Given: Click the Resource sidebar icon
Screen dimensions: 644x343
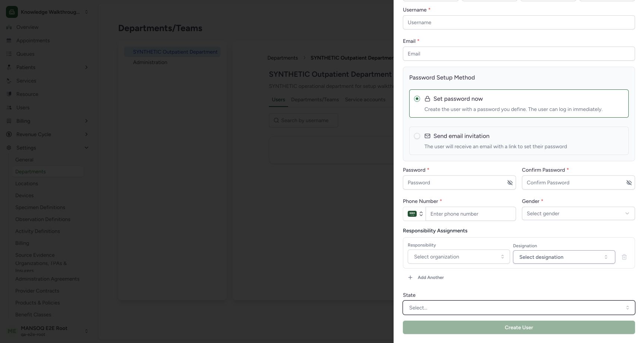Looking at the screenshot, I should pos(9,94).
